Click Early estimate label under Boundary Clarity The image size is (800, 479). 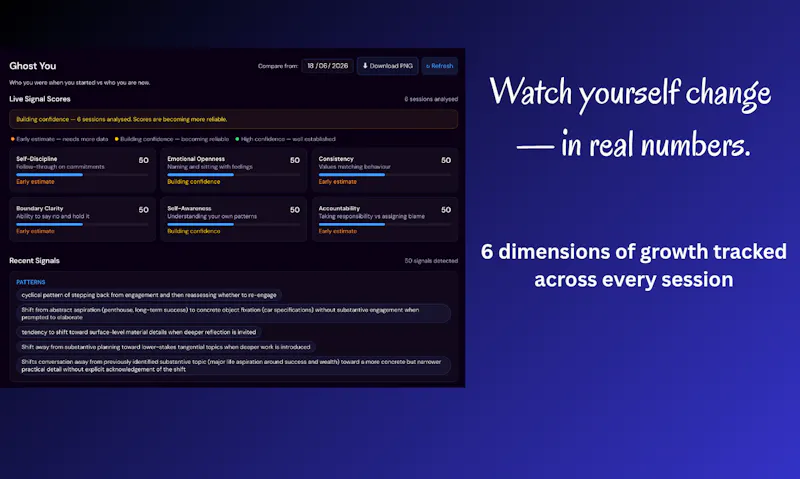tap(35, 231)
